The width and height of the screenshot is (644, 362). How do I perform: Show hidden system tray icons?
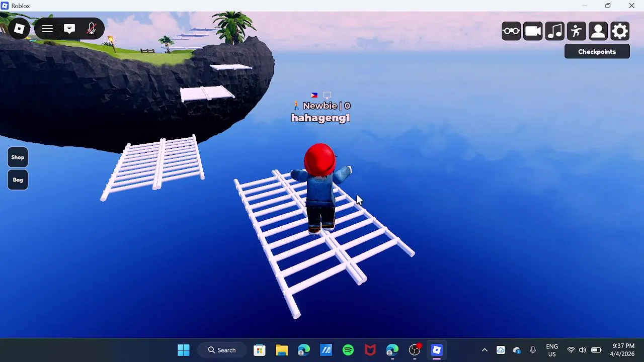pyautogui.click(x=485, y=350)
